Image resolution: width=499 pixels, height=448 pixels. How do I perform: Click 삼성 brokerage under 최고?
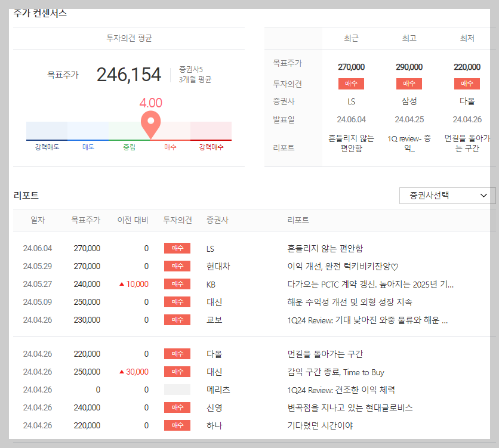[x=409, y=101]
